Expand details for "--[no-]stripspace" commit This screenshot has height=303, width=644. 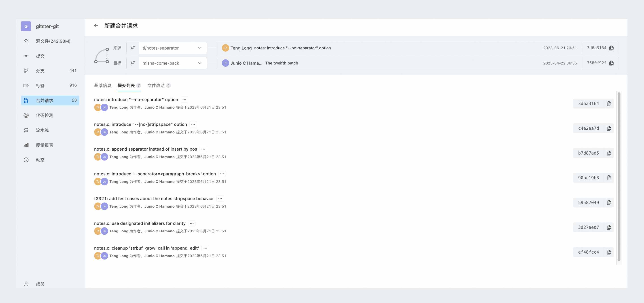pos(193,124)
